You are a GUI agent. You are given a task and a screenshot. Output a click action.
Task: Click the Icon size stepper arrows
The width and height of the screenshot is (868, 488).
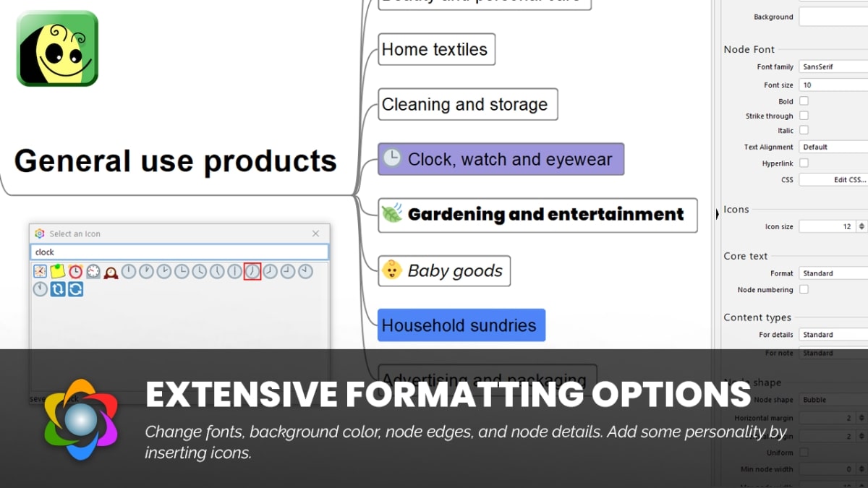tap(861, 226)
